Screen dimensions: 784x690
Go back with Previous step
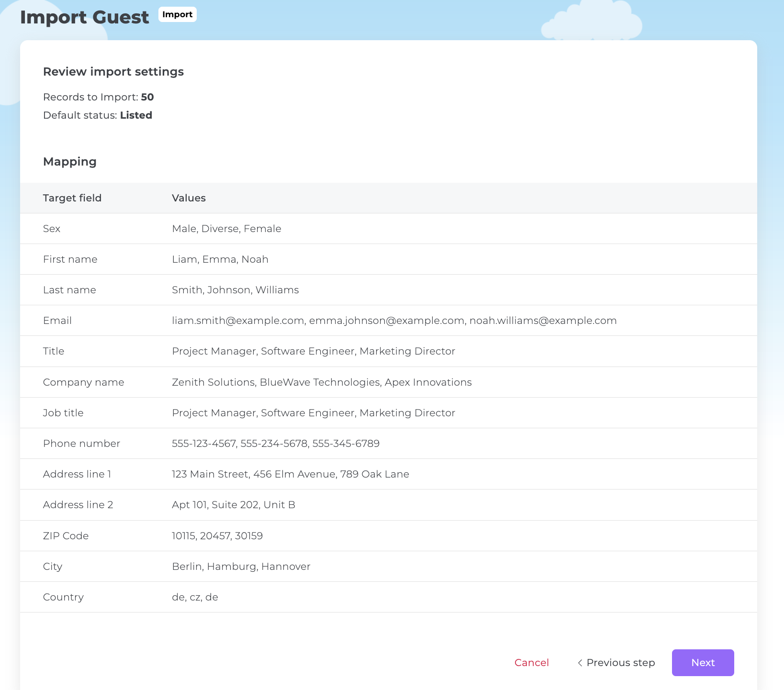coord(616,663)
